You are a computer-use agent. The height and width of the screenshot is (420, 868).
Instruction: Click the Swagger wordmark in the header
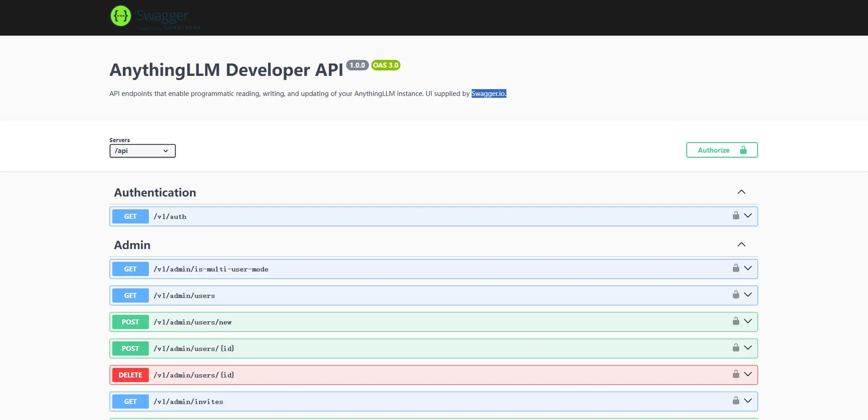[163, 16]
